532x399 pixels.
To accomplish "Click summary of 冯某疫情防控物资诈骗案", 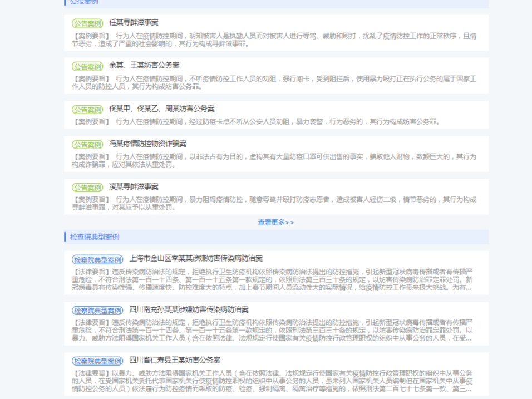I will tap(274, 160).
